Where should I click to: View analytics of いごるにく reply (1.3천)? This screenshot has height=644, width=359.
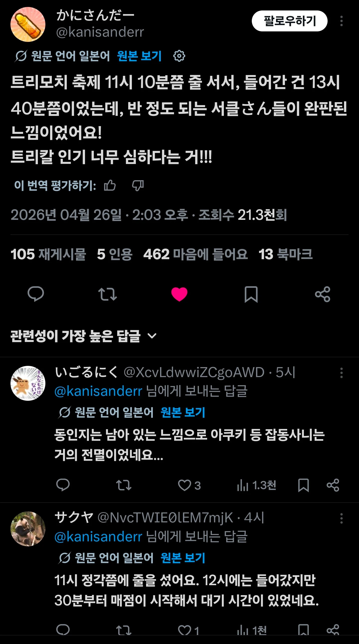pos(256,485)
